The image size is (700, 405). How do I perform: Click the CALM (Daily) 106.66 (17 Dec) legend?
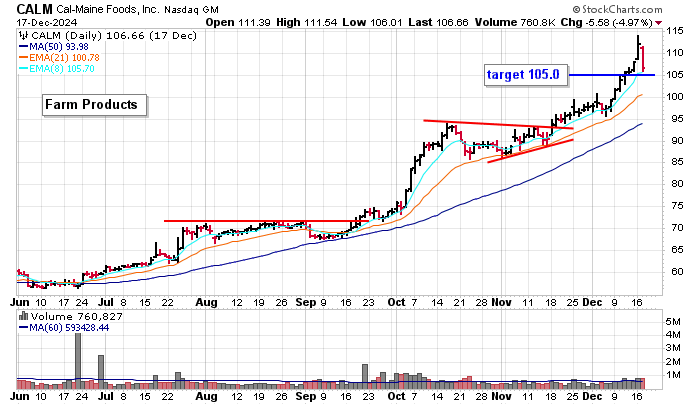click(113, 36)
